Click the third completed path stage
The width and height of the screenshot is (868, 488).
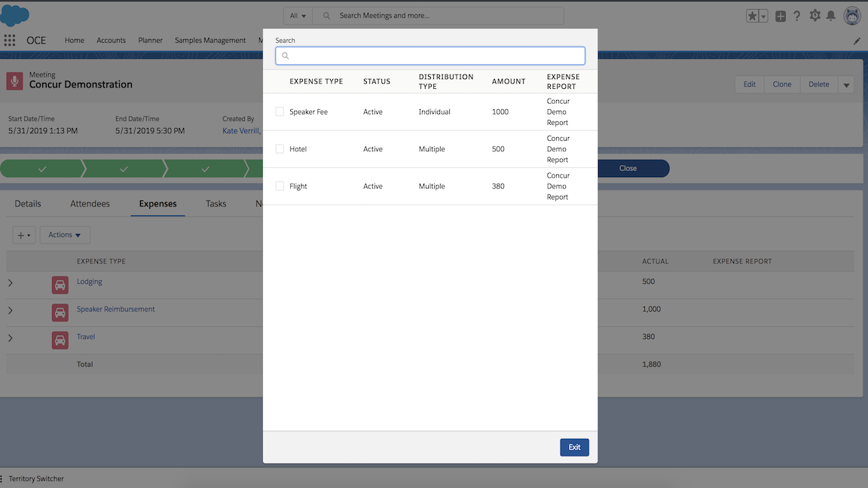pos(205,169)
